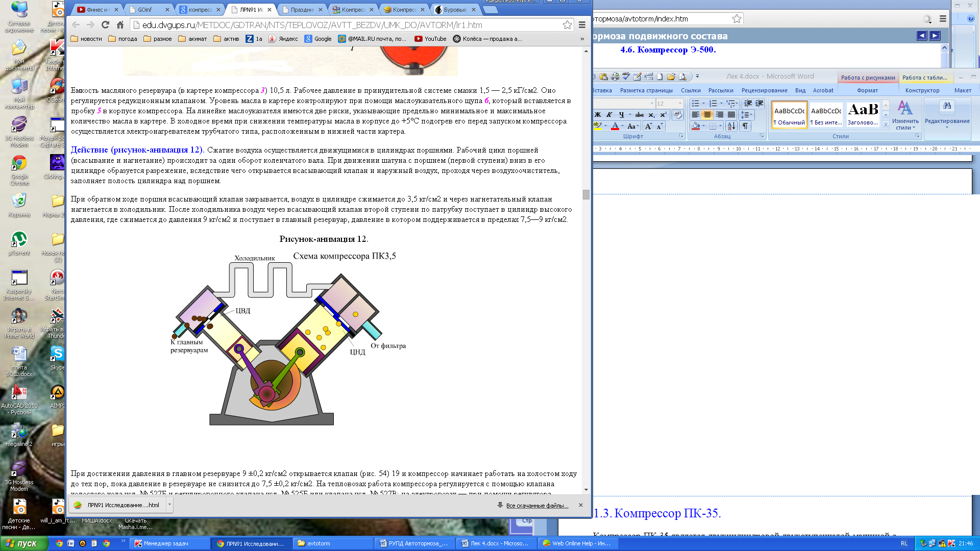This screenshot has width=980, height=551.
Task: Toggle superscript in Word ribbon
Action: point(664,115)
